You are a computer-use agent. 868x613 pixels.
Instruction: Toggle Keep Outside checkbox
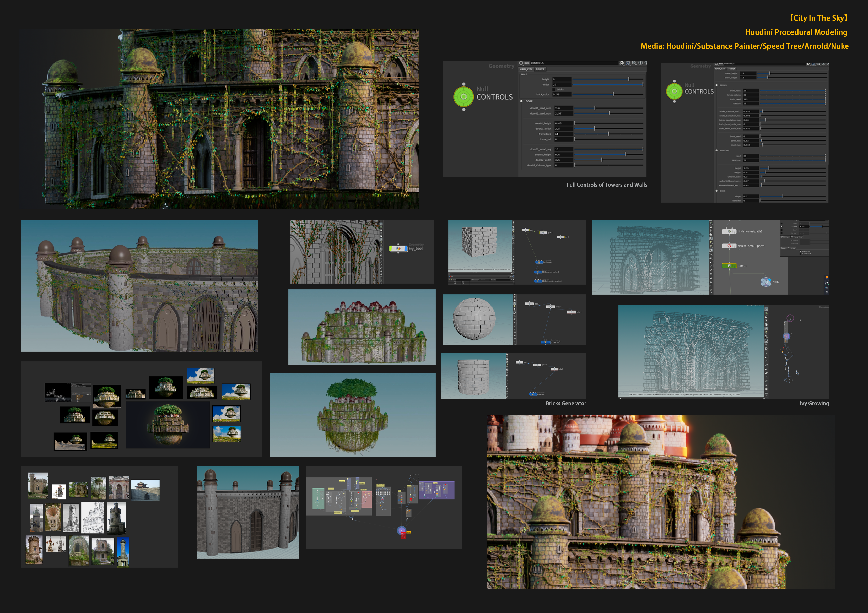801,254
